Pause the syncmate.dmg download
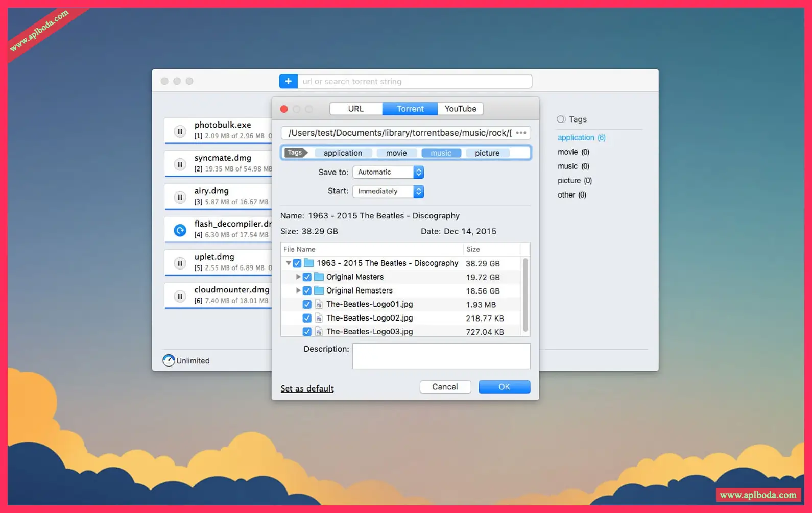The width and height of the screenshot is (812, 513). point(180,164)
